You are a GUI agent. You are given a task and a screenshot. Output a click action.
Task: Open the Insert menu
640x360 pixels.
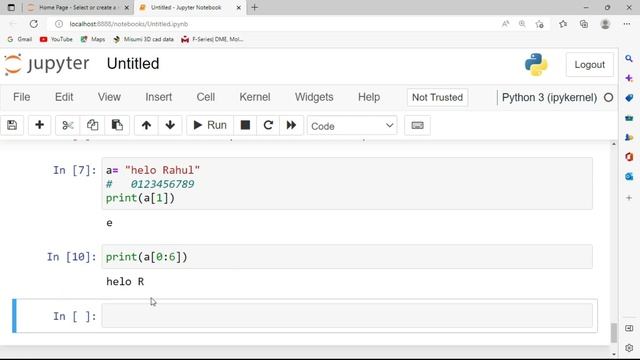[158, 97]
